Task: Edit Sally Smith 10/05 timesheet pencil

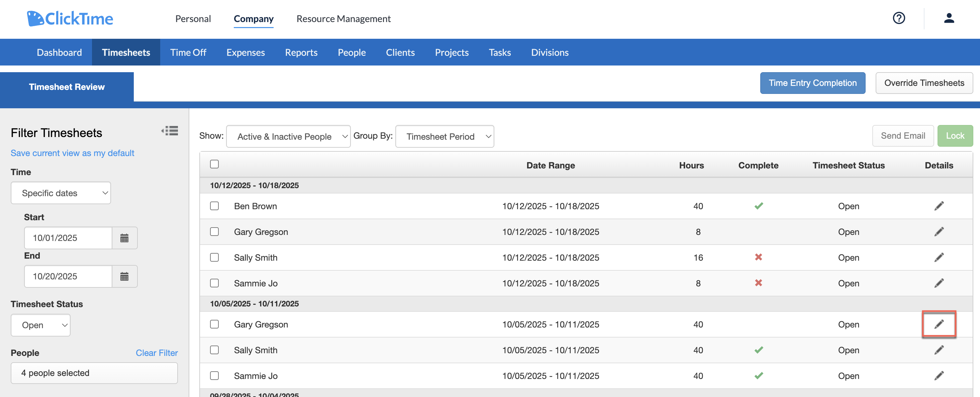Action: tap(939, 350)
